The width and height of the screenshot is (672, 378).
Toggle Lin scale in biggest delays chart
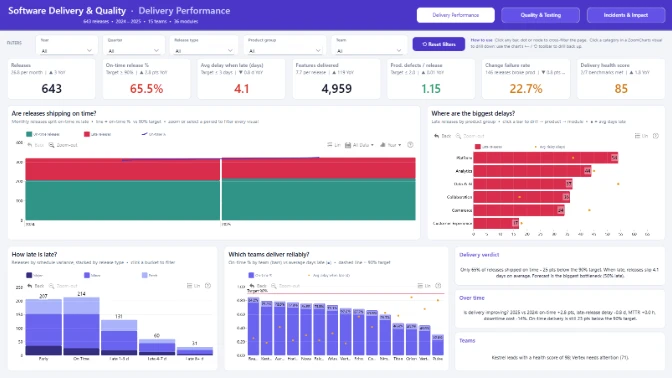tap(642, 136)
